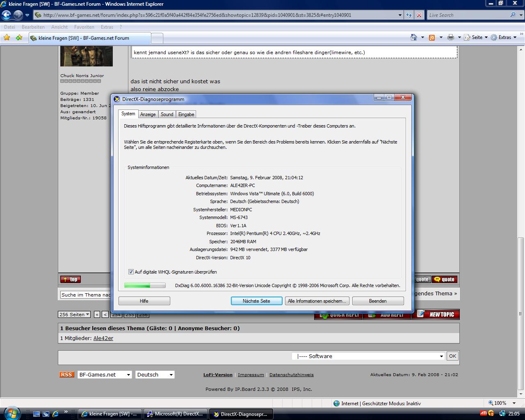Open the 256 Seiten page dropdown
The height and width of the screenshot is (420, 525).
74,315
